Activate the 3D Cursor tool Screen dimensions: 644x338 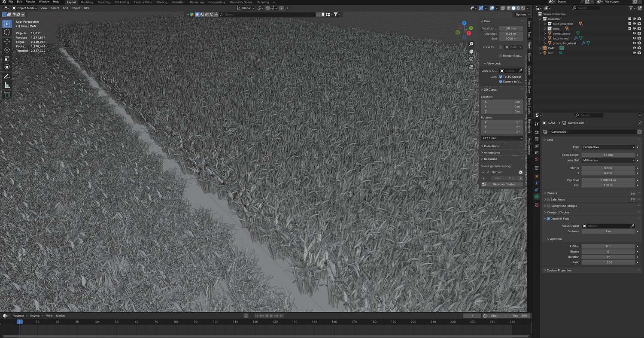(x=7, y=32)
